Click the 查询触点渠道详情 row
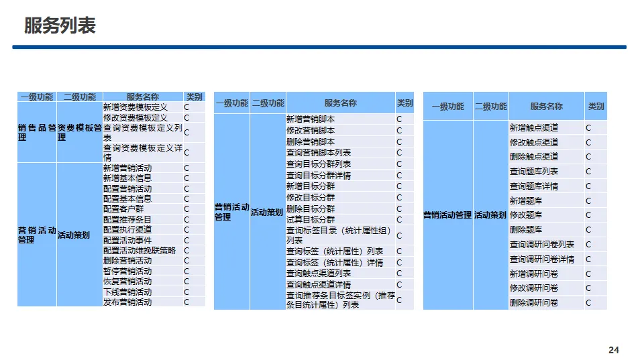Image resolution: width=644 pixels, height=362 pixels. pos(341,284)
